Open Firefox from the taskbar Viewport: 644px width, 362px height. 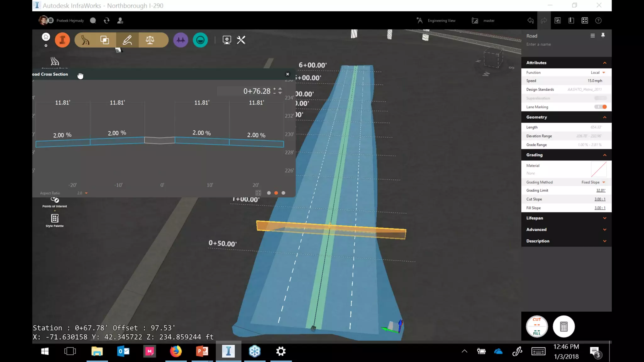pyautogui.click(x=176, y=351)
